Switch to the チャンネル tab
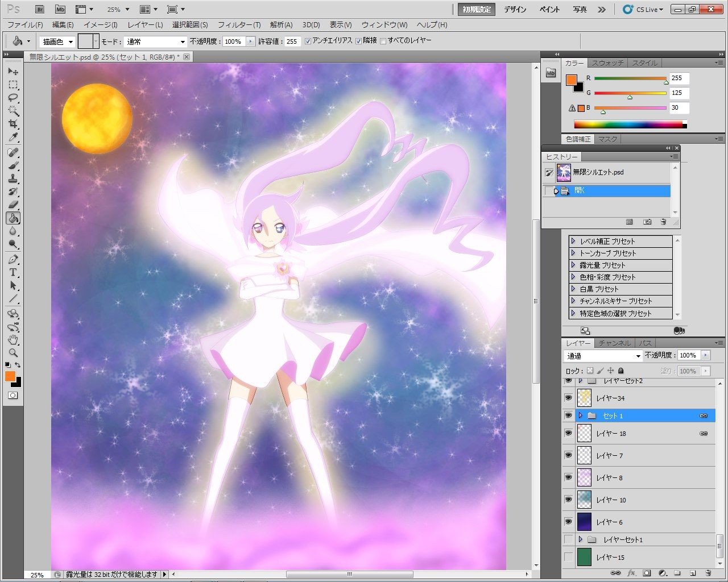The image size is (728, 582). 615,343
